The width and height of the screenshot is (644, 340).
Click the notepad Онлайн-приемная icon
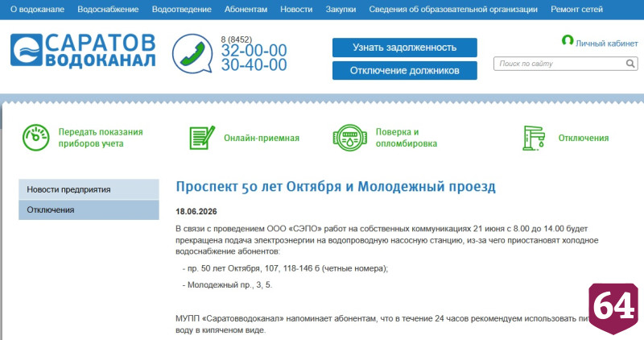pos(202,138)
